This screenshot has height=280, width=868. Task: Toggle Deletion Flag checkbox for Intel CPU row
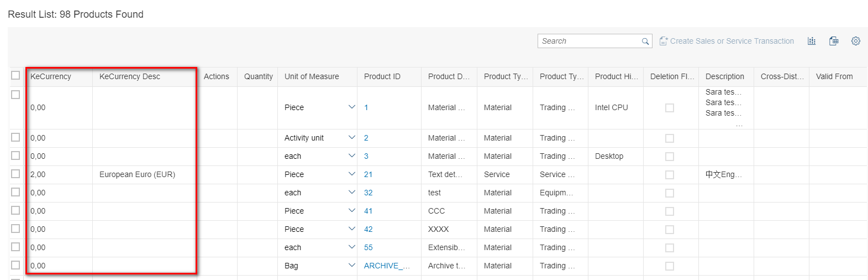(x=670, y=108)
